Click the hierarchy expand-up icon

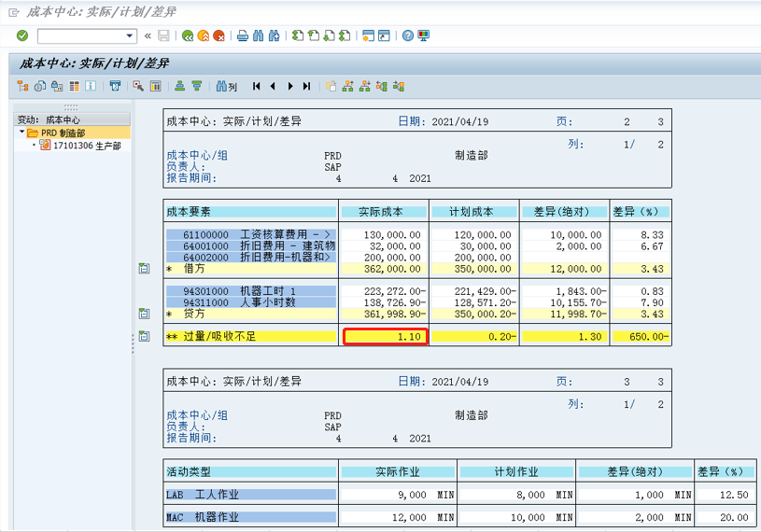[x=348, y=86]
